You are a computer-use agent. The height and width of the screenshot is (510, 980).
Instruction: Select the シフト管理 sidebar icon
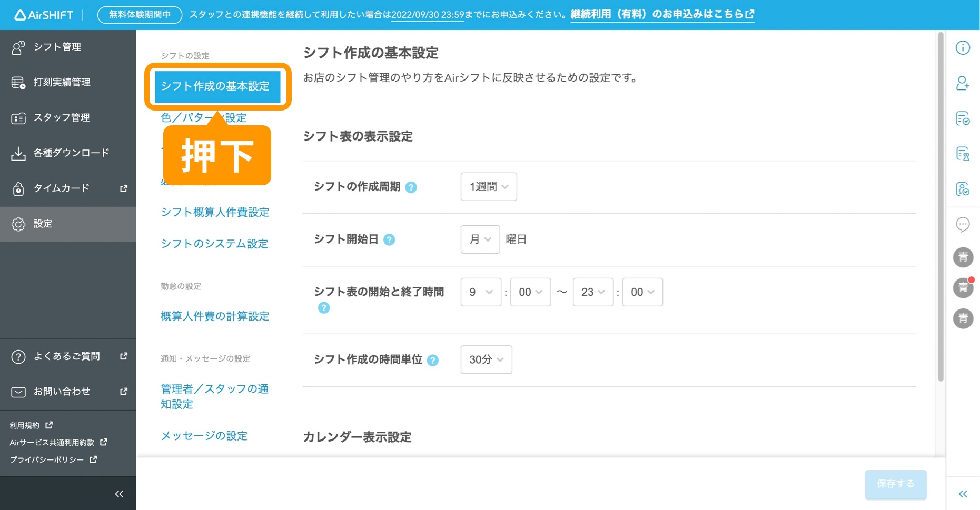[x=18, y=47]
